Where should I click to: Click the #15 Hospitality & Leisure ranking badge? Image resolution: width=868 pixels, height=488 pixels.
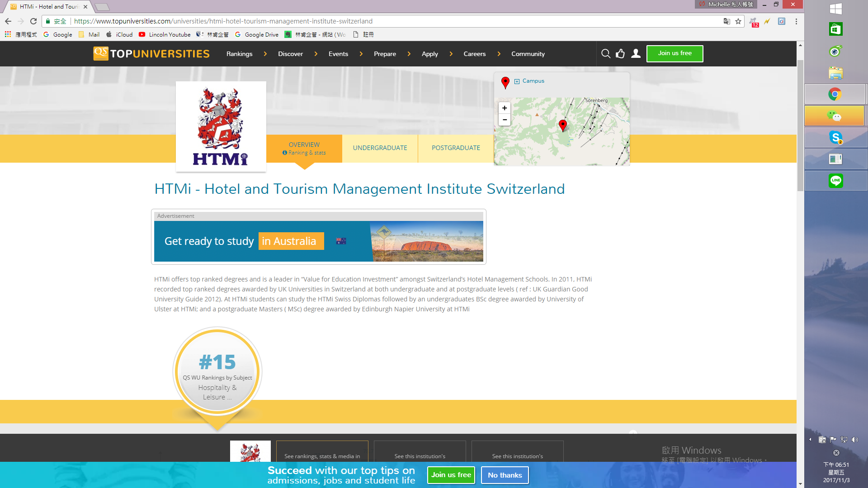(217, 372)
